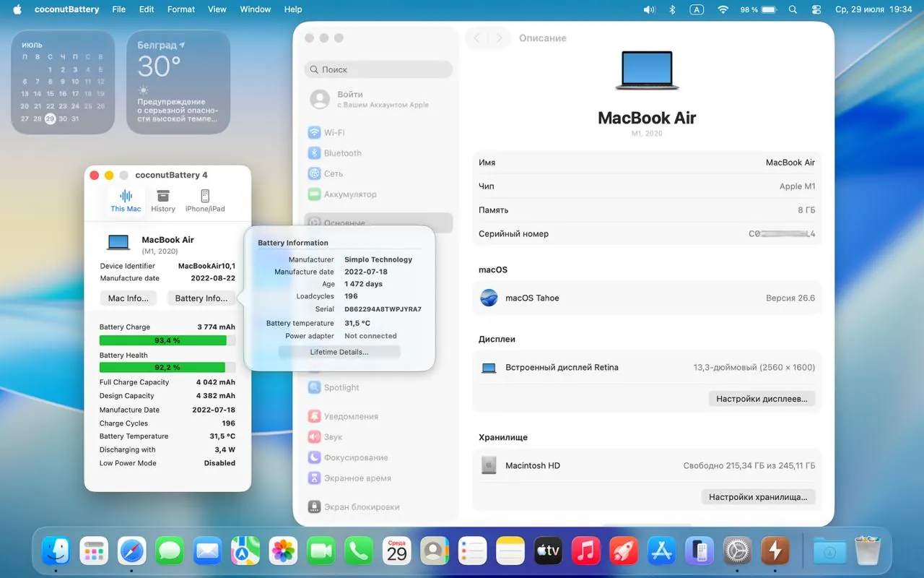Image resolution: width=924 pixels, height=578 pixels.
Task: Click the Battery Info… button
Action: (x=201, y=298)
